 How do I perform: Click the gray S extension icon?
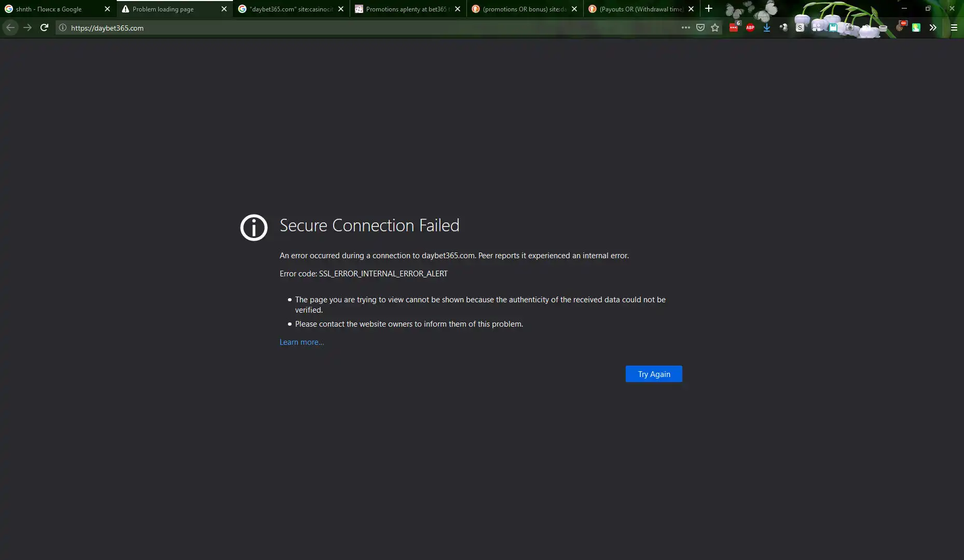coord(800,28)
